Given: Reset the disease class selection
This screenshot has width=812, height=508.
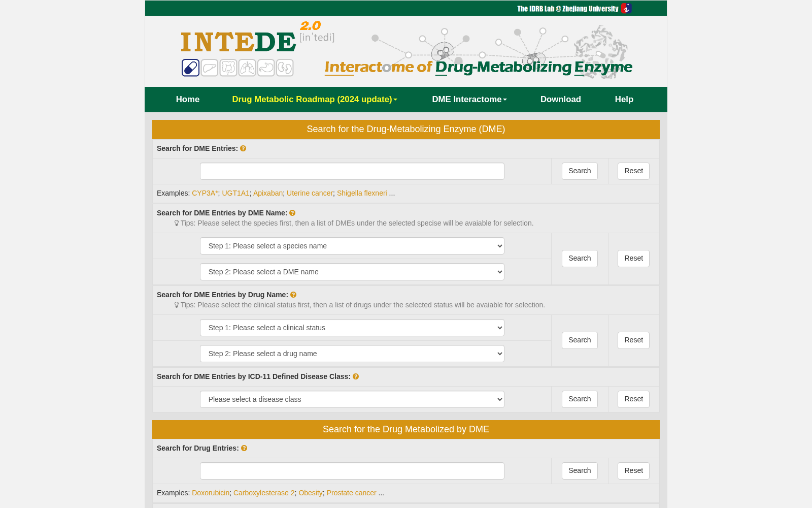Looking at the screenshot, I should tap(633, 399).
